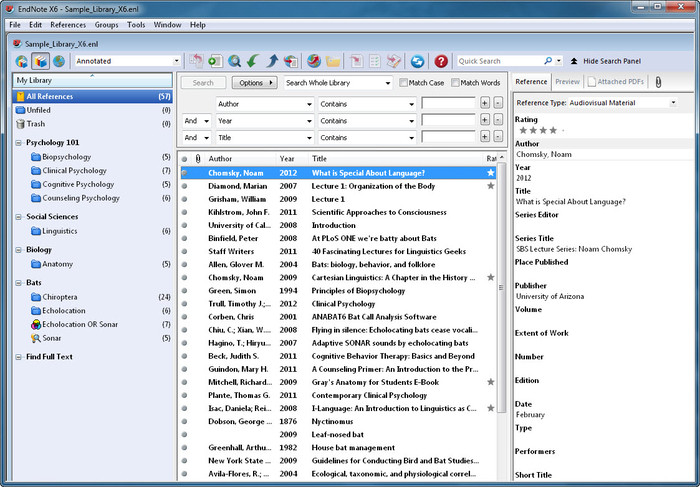
Task: Click the Insert Citation toolbar icon
Action: point(356,61)
